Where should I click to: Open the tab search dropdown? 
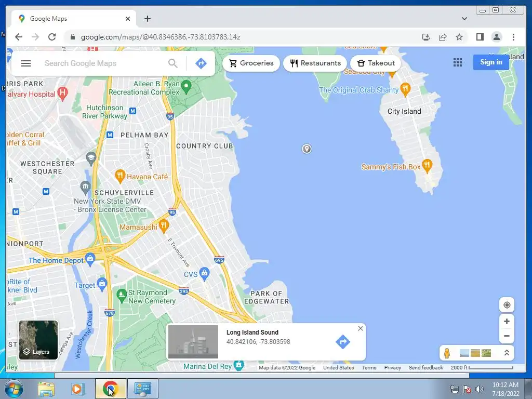pos(464,19)
